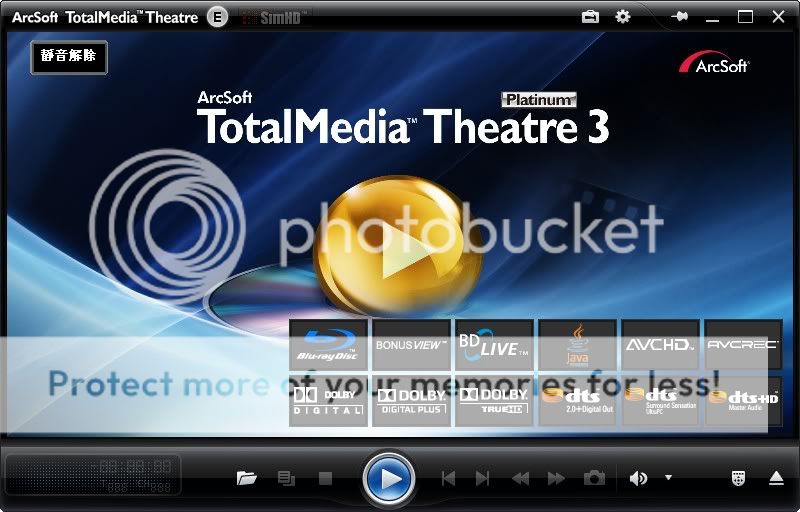Skip to next chapter
The image size is (800, 512).
tap(482, 478)
